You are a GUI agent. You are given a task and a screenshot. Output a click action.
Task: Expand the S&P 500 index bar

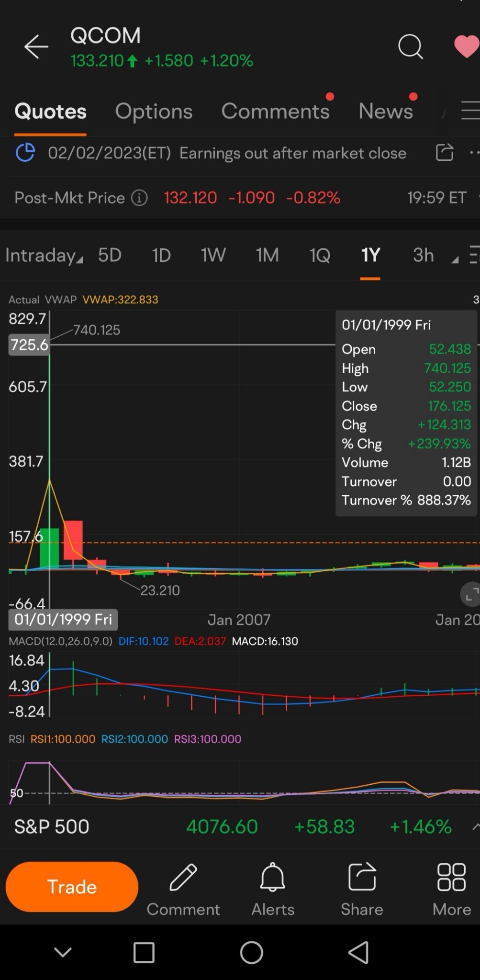[475, 826]
